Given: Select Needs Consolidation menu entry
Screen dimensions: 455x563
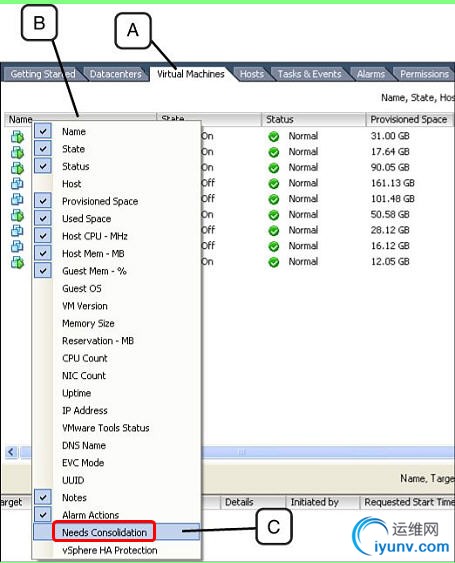Looking at the screenshot, I should 117,532.
